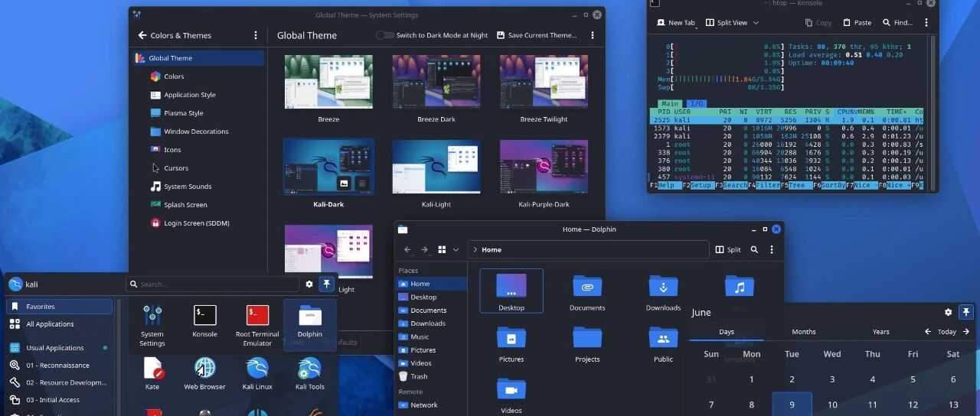The width and height of the screenshot is (980, 416).
Task: Open 03 - Initial Access category
Action: (x=59, y=400)
